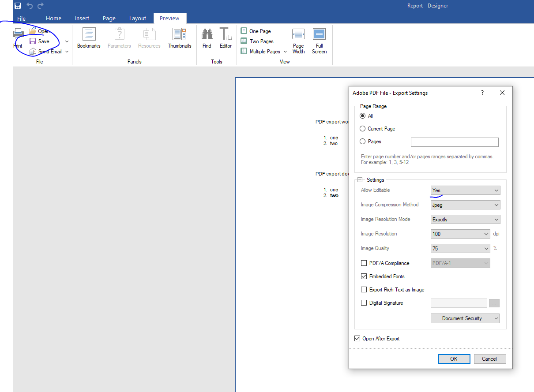Open the PDF/A-1 compliance dropdown
This screenshot has height=392, width=534.
(460, 263)
